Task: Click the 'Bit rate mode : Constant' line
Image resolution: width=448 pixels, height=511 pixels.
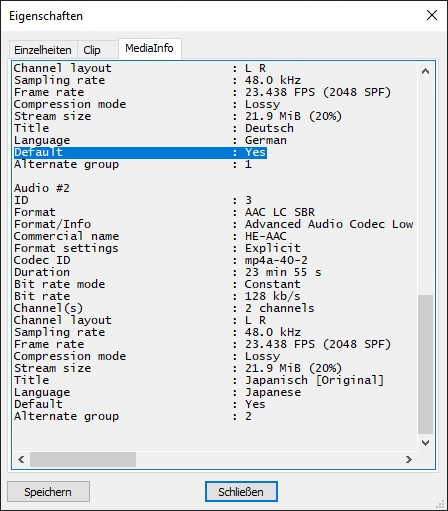Action: pos(157,284)
